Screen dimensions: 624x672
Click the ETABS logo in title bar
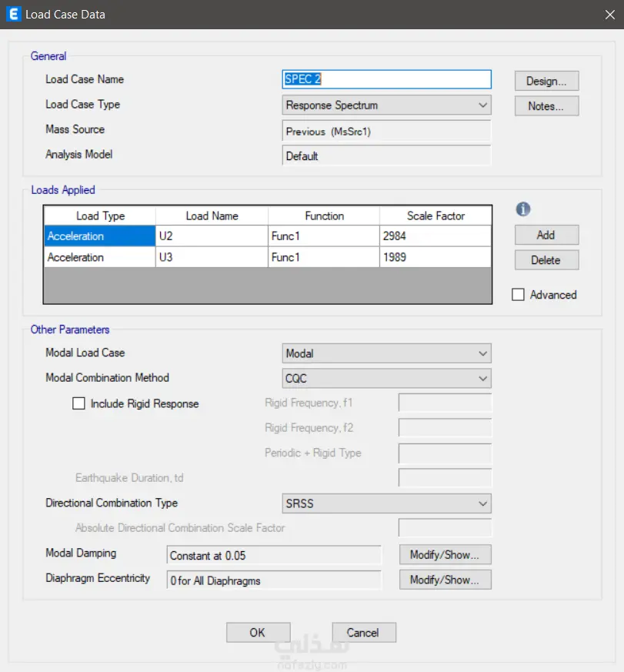click(13, 14)
